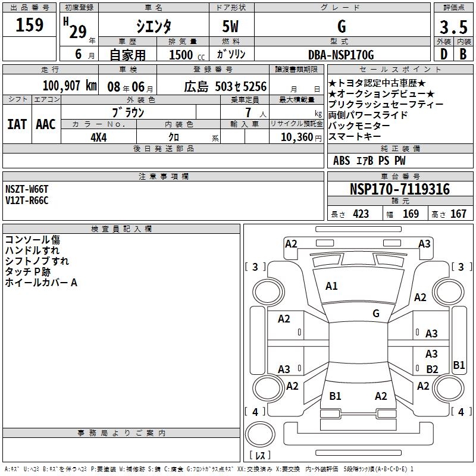This screenshot has height=476, width=476.
Task: Click the プリクラッシュセーフティー line
Action: point(386,104)
